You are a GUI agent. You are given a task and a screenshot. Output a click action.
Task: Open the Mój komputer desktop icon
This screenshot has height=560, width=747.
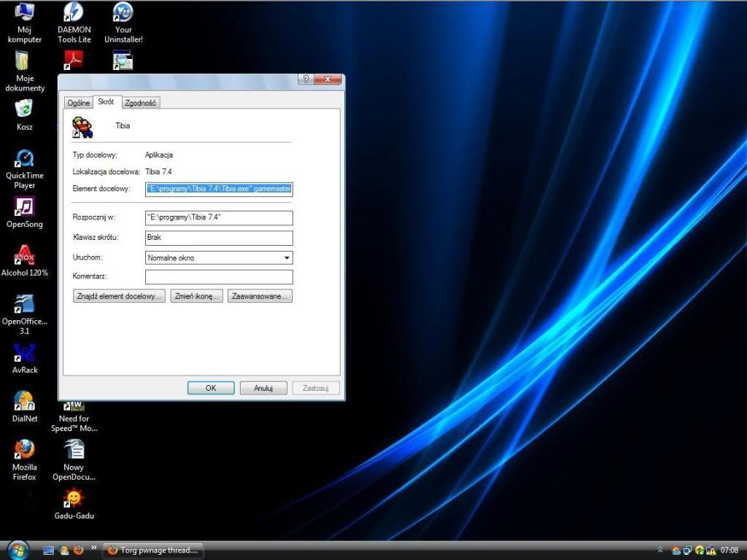tap(24, 23)
